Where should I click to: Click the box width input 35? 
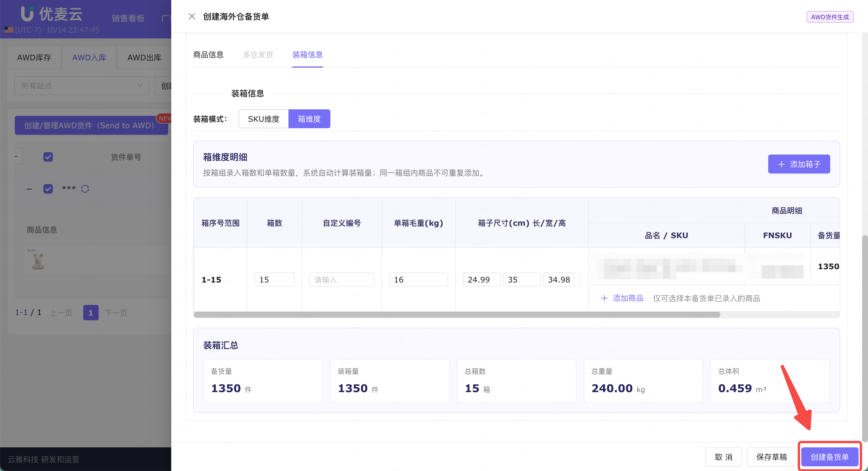point(521,280)
